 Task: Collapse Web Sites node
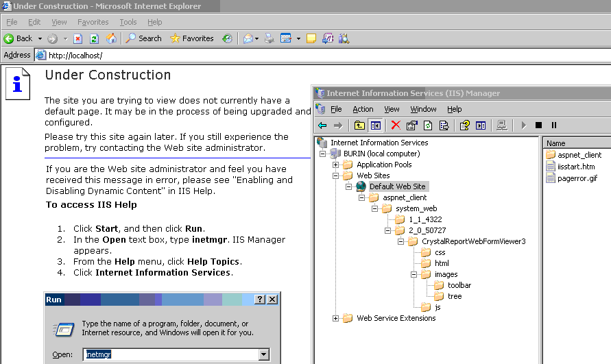pyautogui.click(x=335, y=175)
